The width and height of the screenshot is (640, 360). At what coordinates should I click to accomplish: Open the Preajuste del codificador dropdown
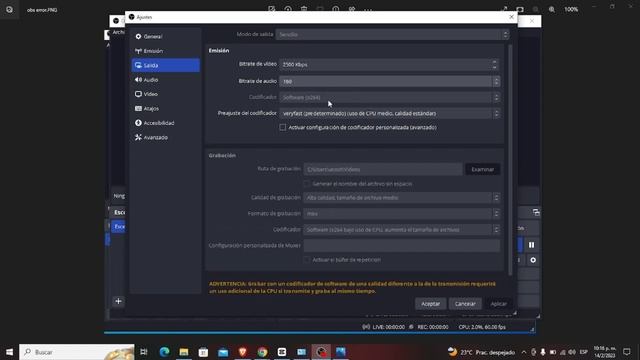pyautogui.click(x=389, y=113)
